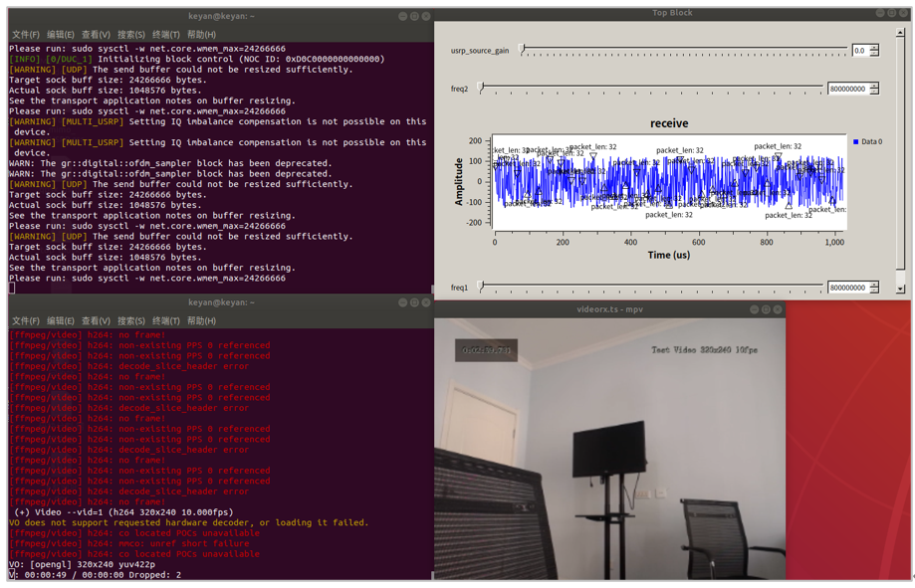
Task: Toggle the Data 0 legend entry
Action: [x=866, y=141]
